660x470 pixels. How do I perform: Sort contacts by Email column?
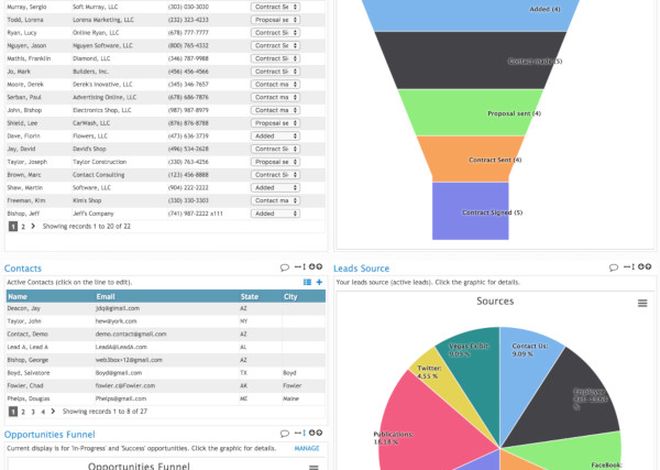coord(105,297)
